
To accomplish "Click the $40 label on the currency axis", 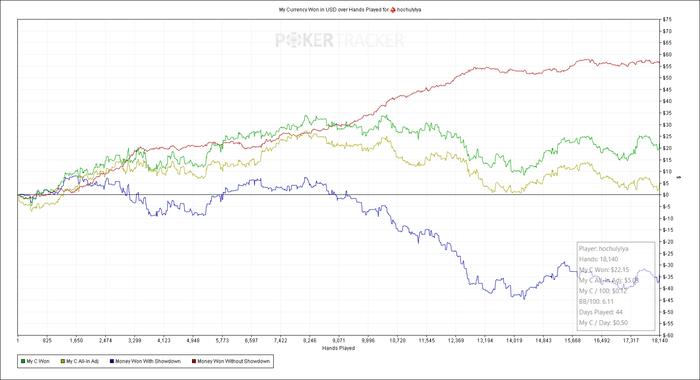I will click(667, 101).
